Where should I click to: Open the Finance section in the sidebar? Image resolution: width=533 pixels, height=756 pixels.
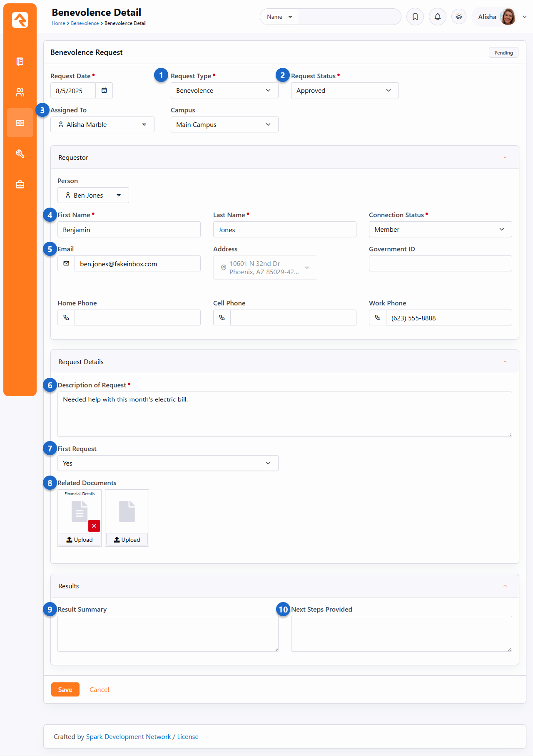point(20,123)
